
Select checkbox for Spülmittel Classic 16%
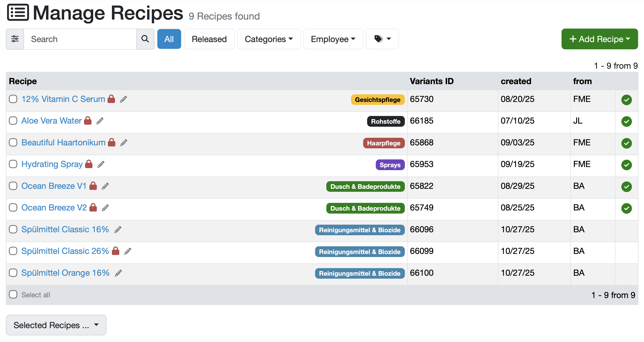pyautogui.click(x=13, y=229)
